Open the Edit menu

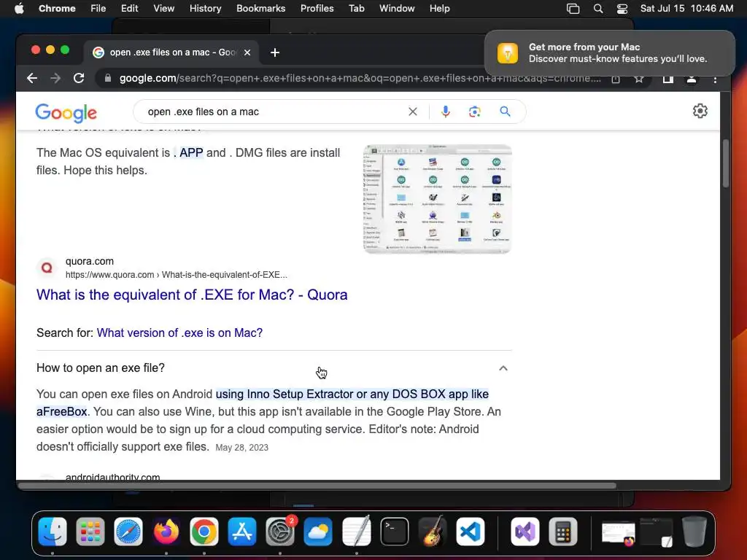click(x=130, y=9)
